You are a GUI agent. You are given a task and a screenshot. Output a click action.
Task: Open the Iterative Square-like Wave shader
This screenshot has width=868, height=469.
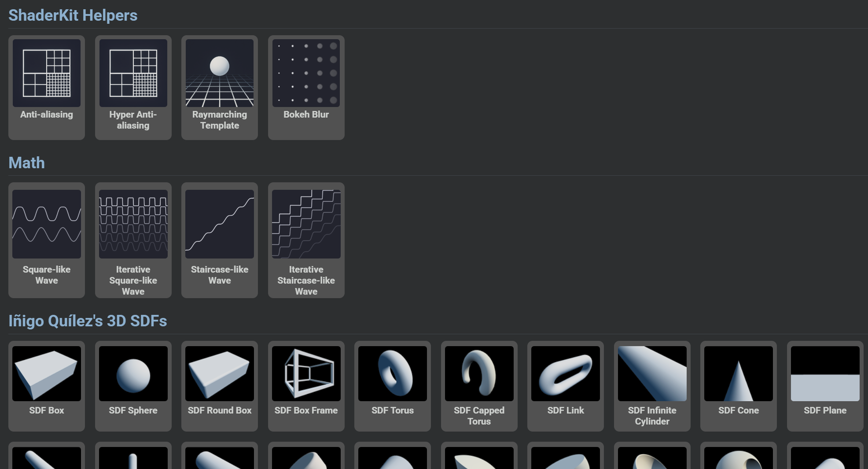click(133, 240)
